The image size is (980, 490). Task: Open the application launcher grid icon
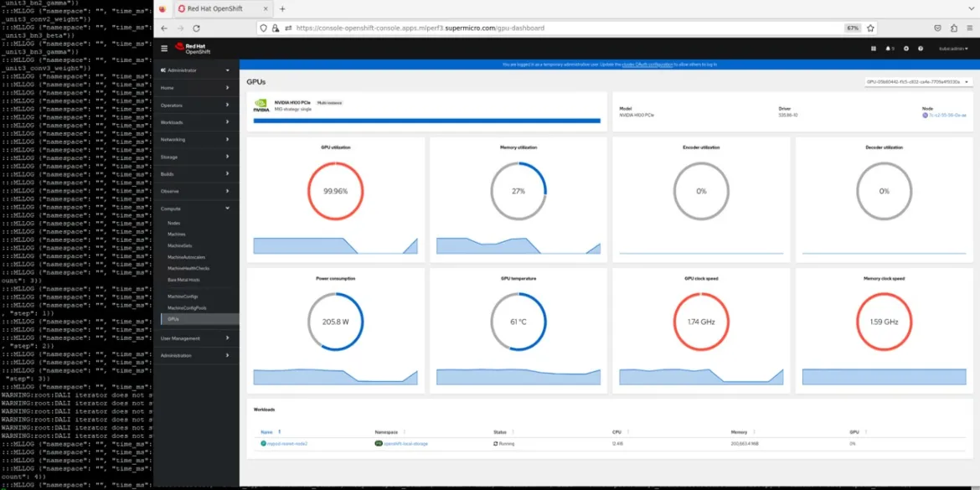[873, 48]
